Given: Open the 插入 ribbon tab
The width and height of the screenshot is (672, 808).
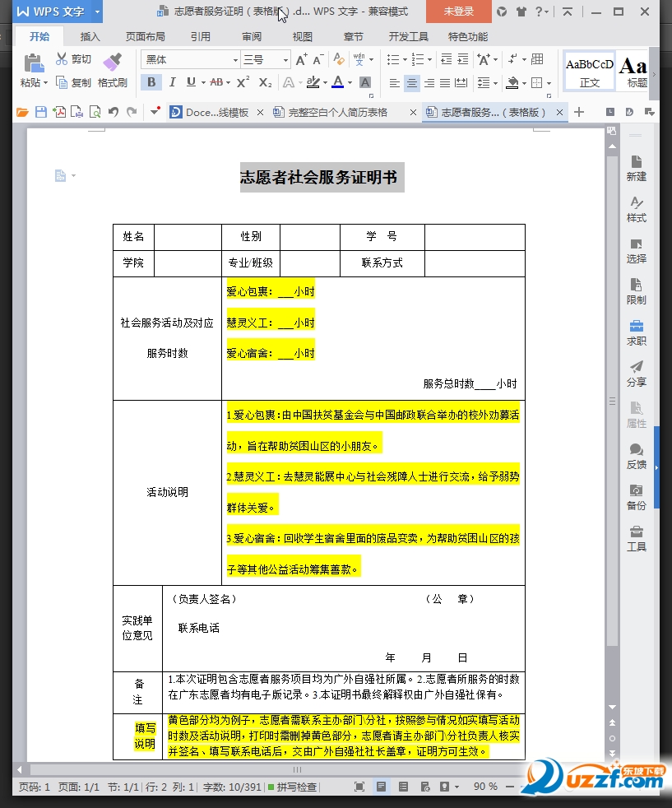Looking at the screenshot, I should (90, 36).
